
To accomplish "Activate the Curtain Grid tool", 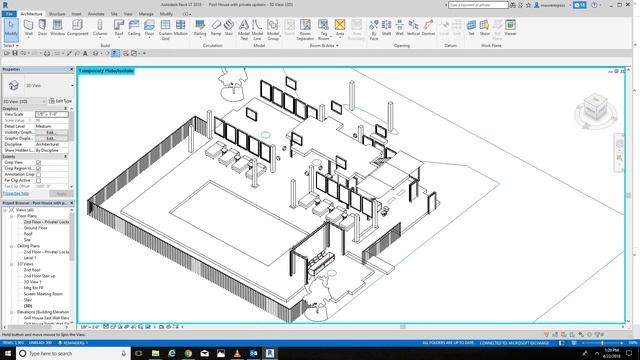I will click(x=165, y=29).
